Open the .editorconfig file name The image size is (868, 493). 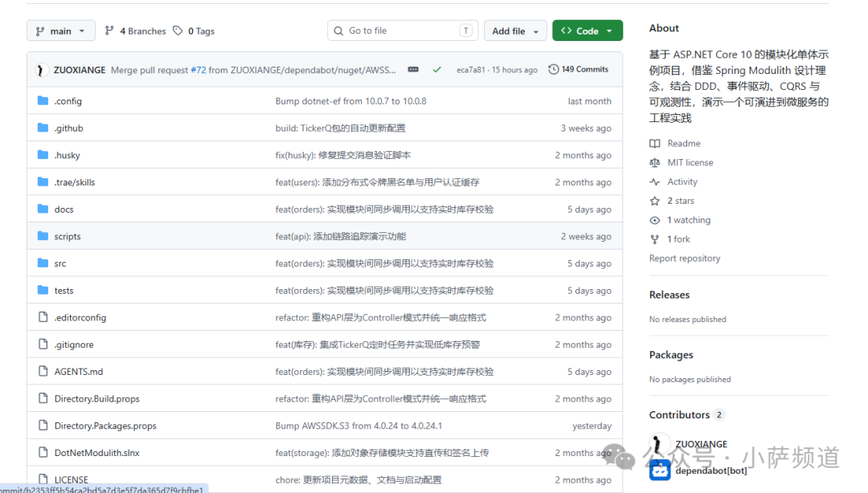[80, 318]
